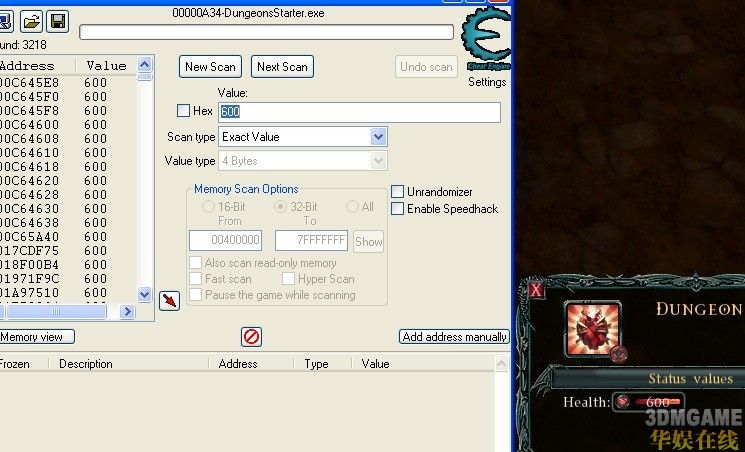
Task: Select the red skill icon in Dungeons panel
Action: point(592,329)
